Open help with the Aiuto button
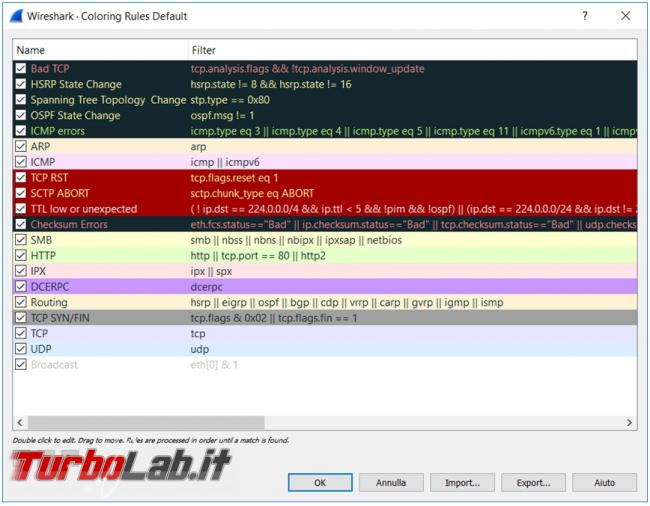Viewport: 650px width, 506px height. [604, 483]
